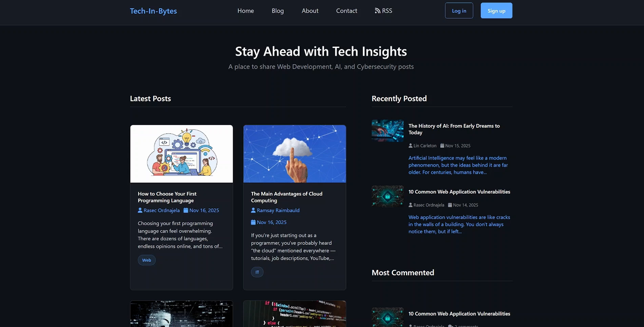644x327 pixels.
Task: Click the calendar icon beside Nov 15, 2025
Action: tap(442, 146)
